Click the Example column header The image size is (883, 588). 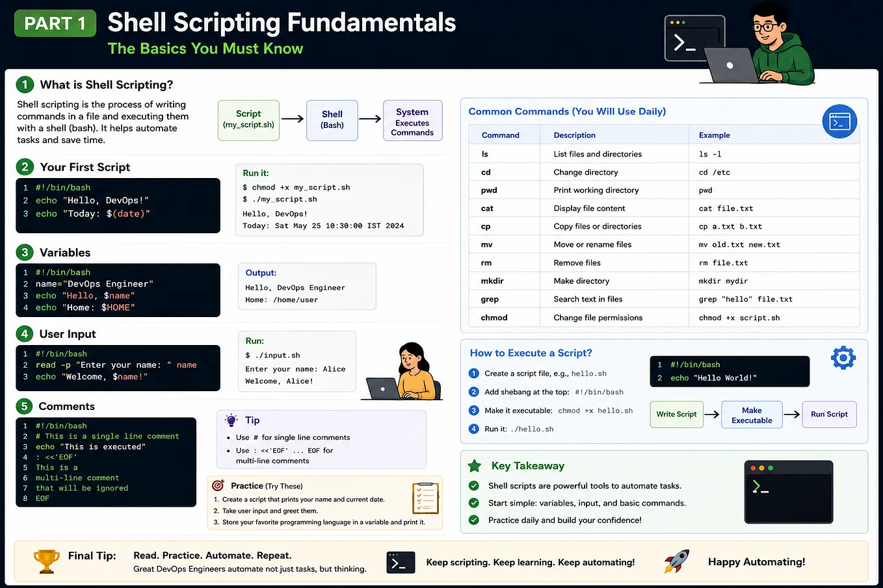point(715,135)
